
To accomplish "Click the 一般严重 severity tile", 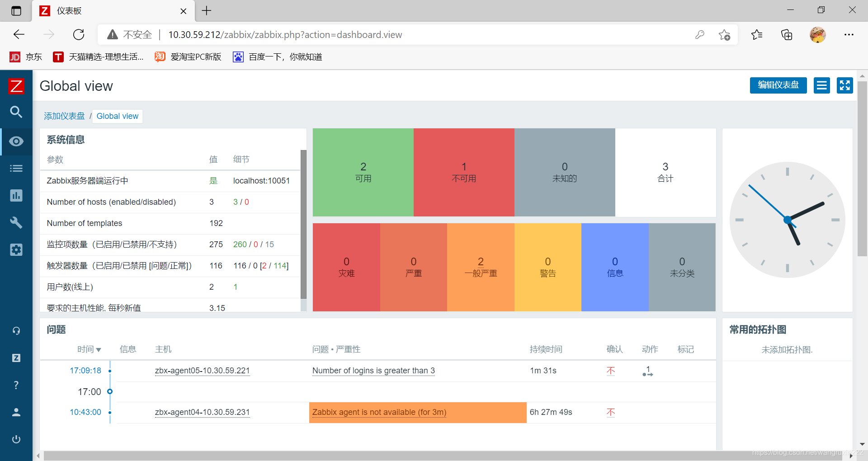I will 481,267.
